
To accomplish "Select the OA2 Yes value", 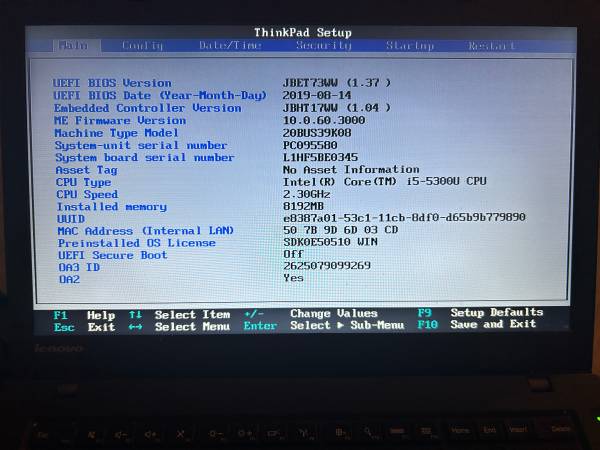I will tap(294, 278).
